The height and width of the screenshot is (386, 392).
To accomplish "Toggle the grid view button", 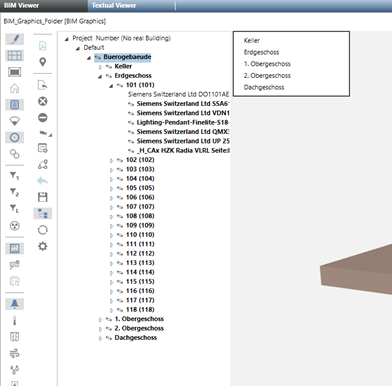I will (x=14, y=56).
